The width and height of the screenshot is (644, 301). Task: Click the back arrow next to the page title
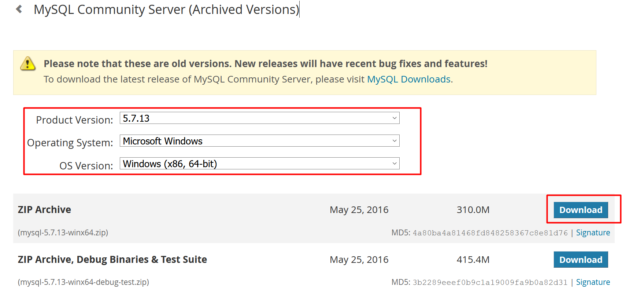[x=20, y=10]
